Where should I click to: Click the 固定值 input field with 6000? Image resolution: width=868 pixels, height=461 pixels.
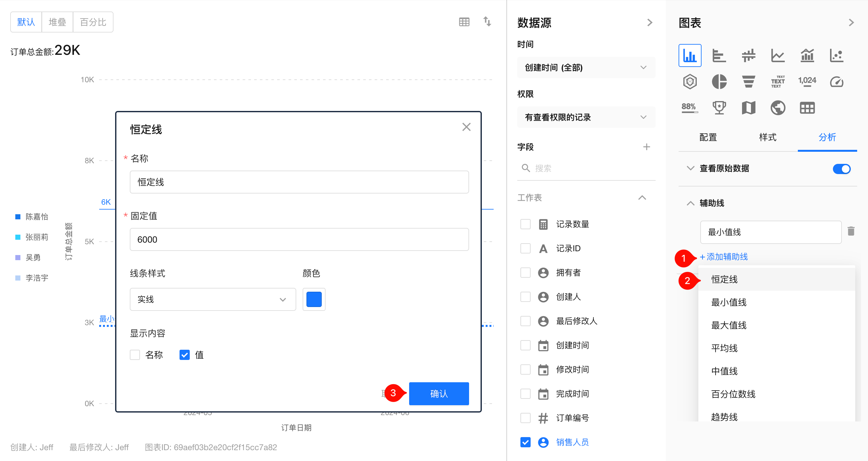[299, 240]
